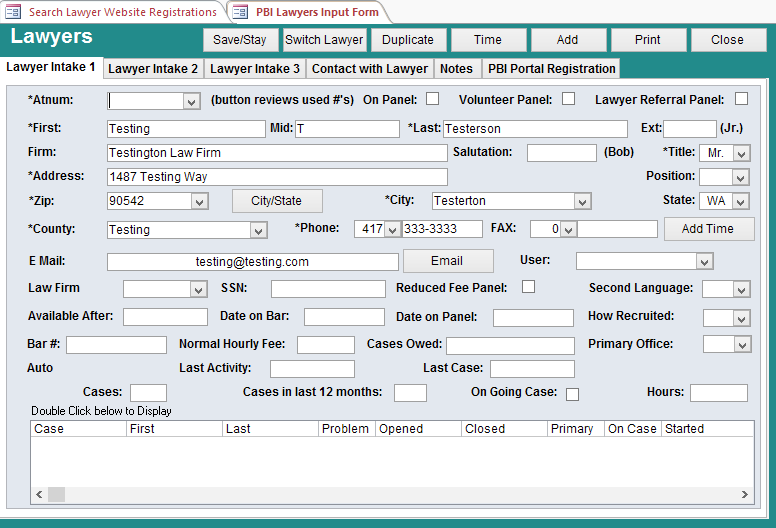Click the phone number field 333-3333
This screenshot has height=528, width=776.
click(x=442, y=229)
